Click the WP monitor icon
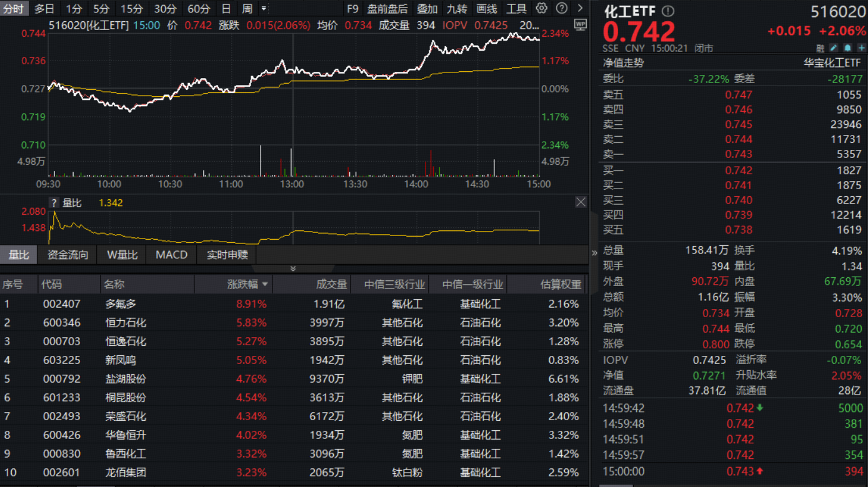Viewport: 868px width, 487px height. click(x=580, y=25)
